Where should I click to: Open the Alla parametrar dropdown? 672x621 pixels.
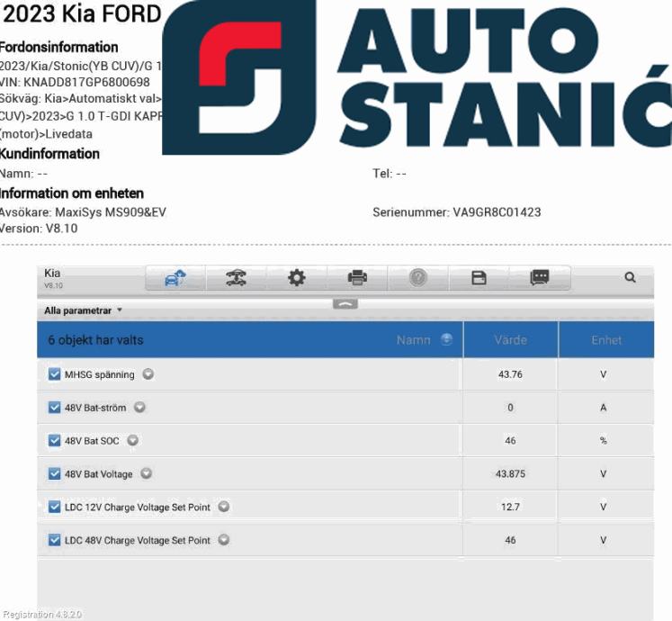point(83,310)
